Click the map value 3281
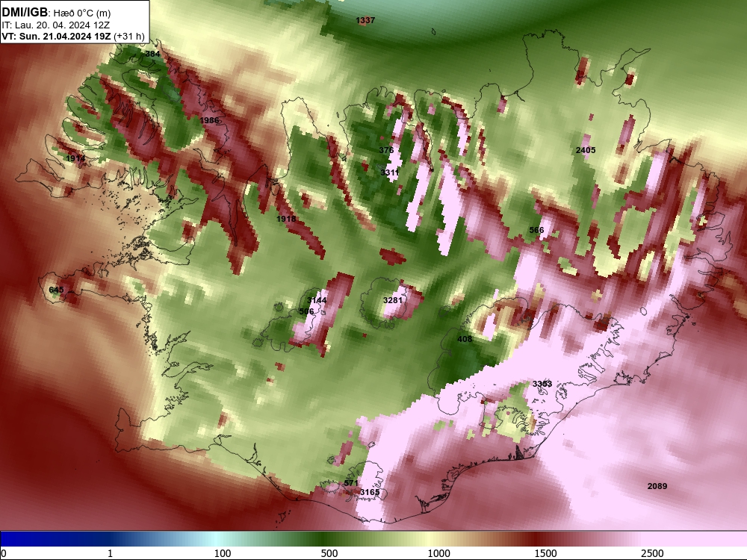 pyautogui.click(x=393, y=300)
